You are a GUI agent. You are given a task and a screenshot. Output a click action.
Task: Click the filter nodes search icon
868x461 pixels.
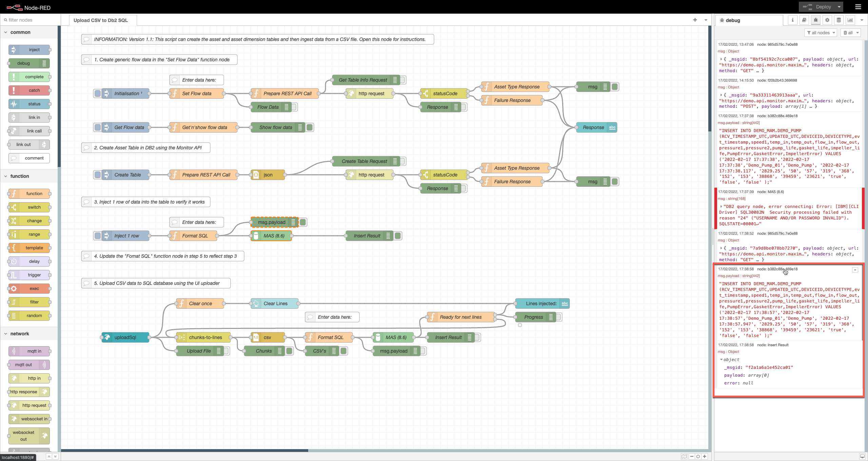click(6, 20)
